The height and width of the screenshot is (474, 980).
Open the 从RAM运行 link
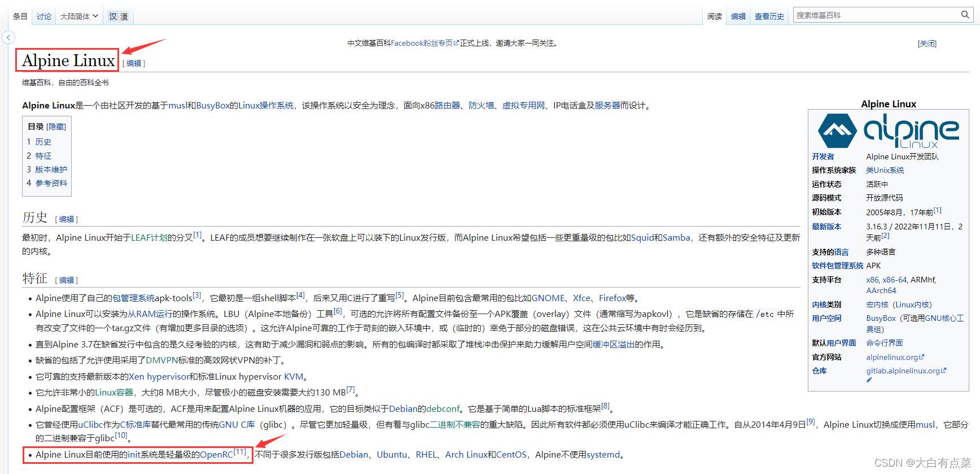tap(150, 314)
